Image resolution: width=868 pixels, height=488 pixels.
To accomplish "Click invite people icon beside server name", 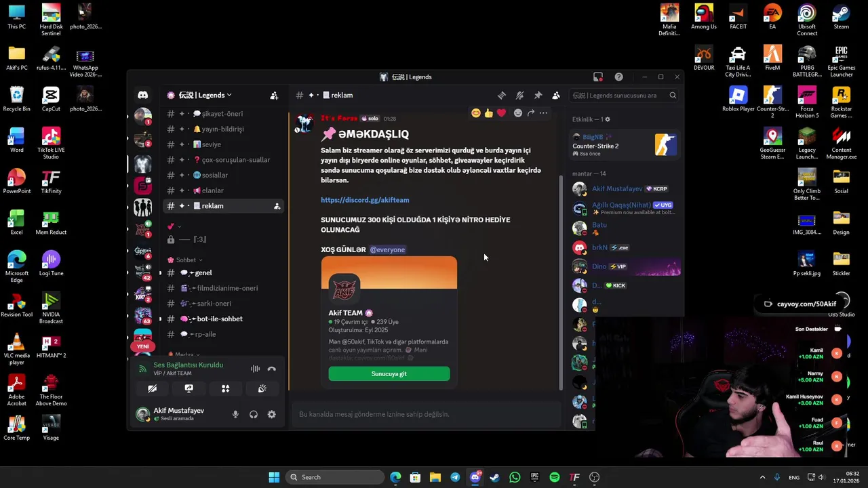I will pos(274,96).
